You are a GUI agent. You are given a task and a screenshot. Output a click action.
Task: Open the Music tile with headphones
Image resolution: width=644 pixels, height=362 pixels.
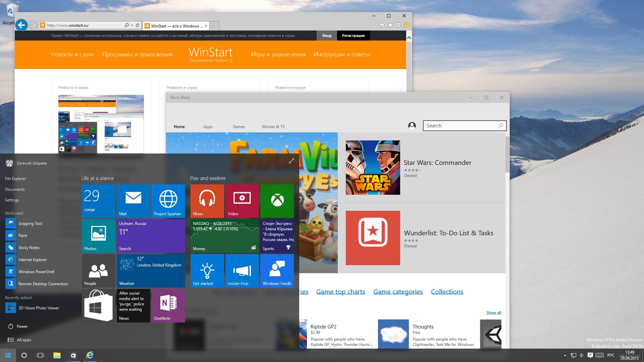(x=207, y=201)
